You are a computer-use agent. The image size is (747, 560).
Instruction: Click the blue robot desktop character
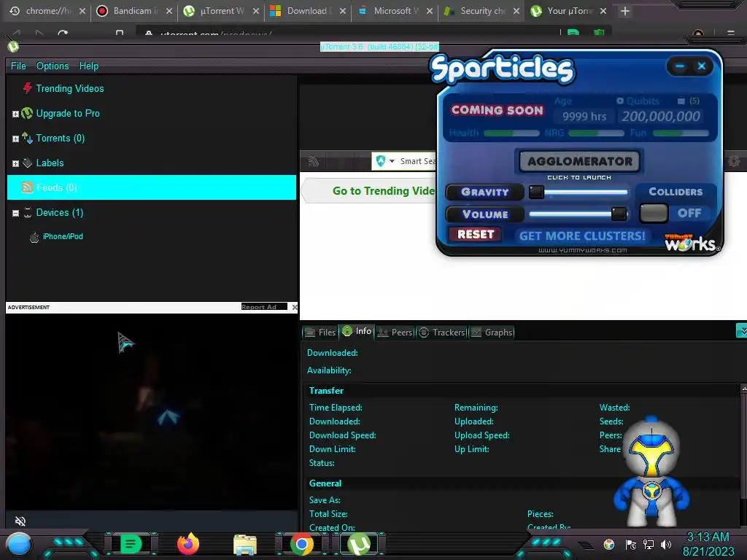[651, 472]
